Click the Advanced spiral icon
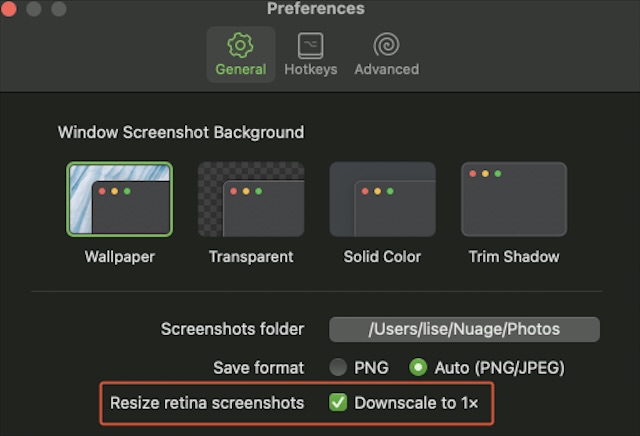640x436 pixels. point(386,45)
